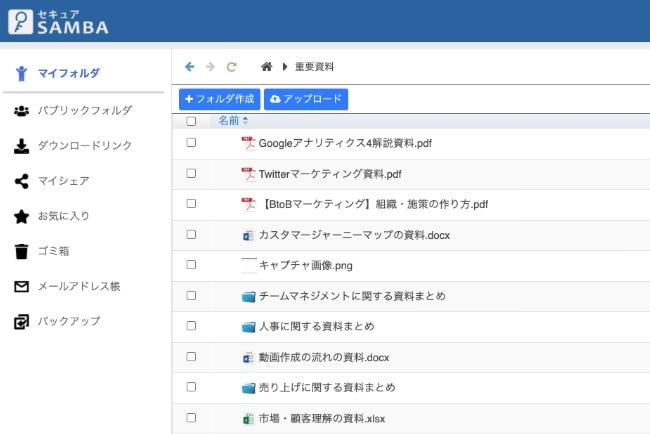This screenshot has height=434, width=650.
Task: Check the box for 【BtoBマーケティング】組織・施策の作り方.pdf
Action: (x=191, y=204)
